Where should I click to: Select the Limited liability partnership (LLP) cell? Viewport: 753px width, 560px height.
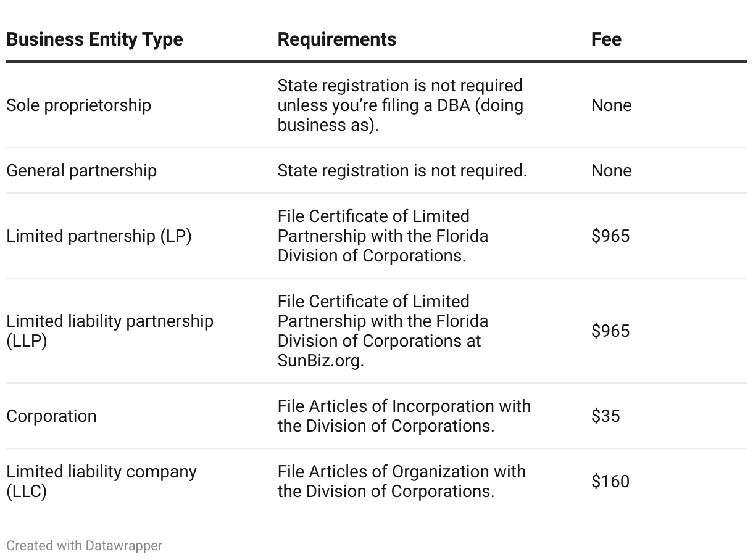pos(110,331)
